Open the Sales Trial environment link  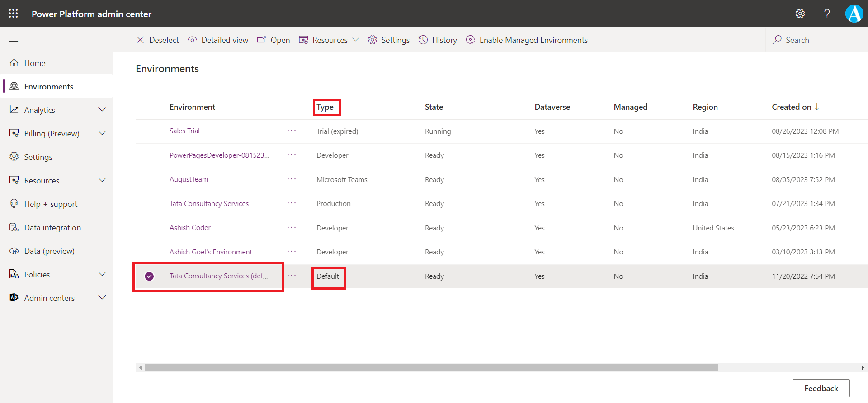(184, 131)
